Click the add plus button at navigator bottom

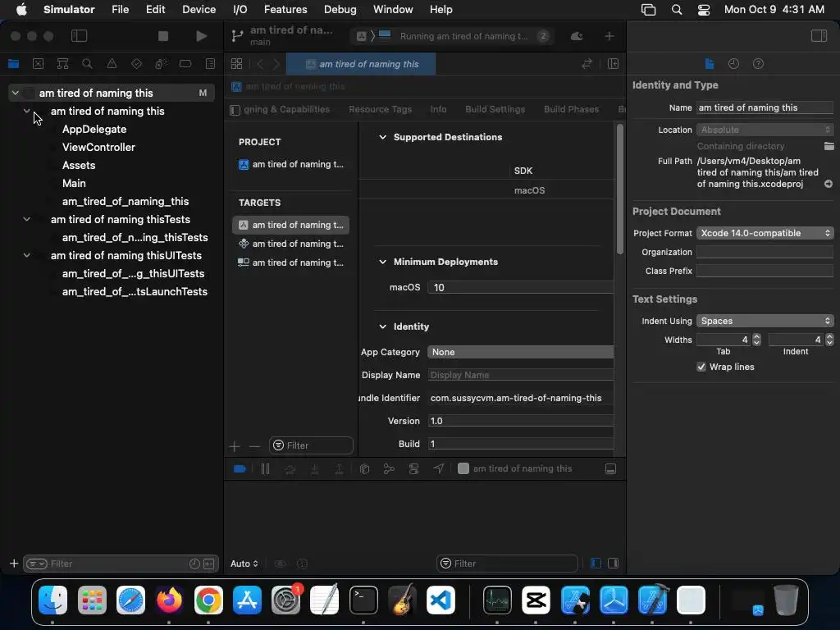14,564
